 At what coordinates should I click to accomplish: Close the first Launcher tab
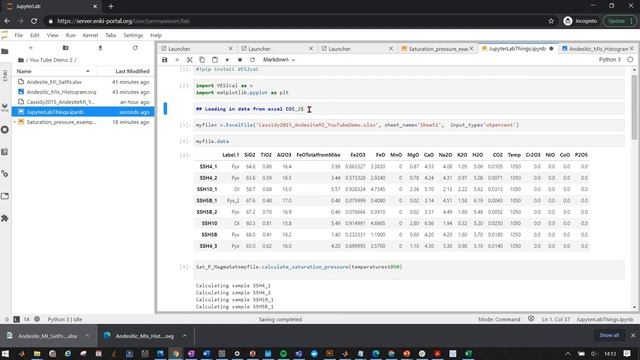coord(230,49)
